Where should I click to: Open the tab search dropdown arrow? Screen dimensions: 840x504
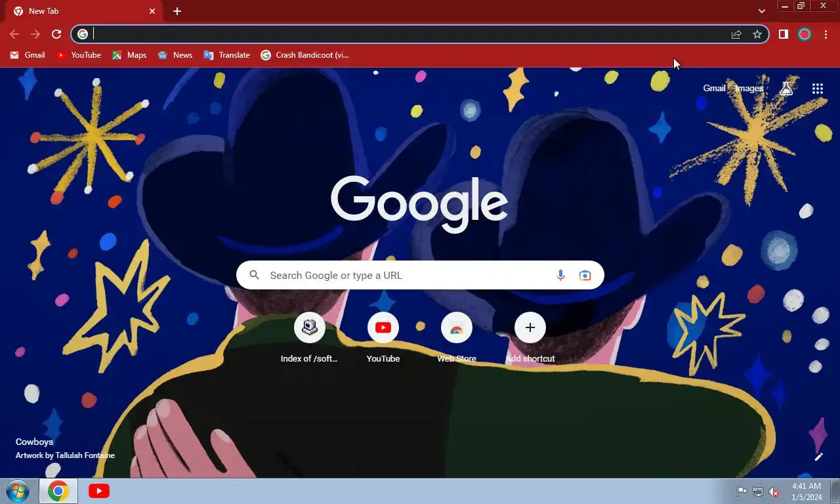(x=761, y=11)
